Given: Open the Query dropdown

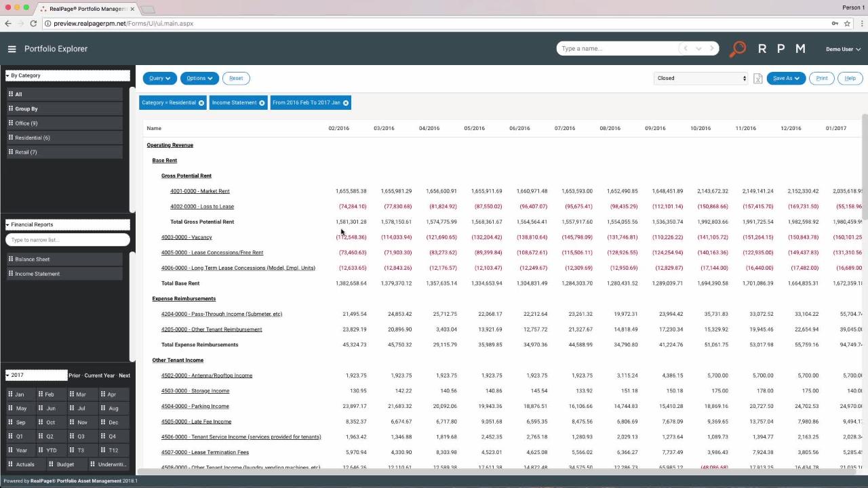Looking at the screenshot, I should point(160,78).
